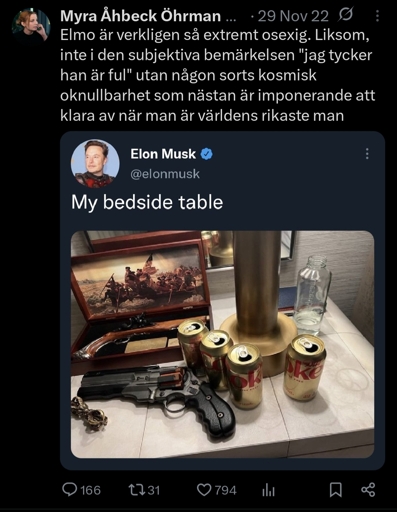Click the reply speech-bubble icon
Screen dimensions: 397x512
(70, 490)
